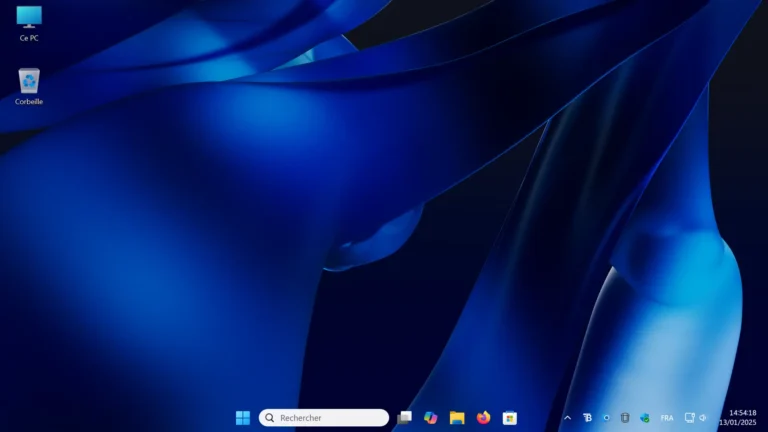Open Microsoft Store from the taskbar
This screenshot has height=432, width=768.
click(x=510, y=418)
